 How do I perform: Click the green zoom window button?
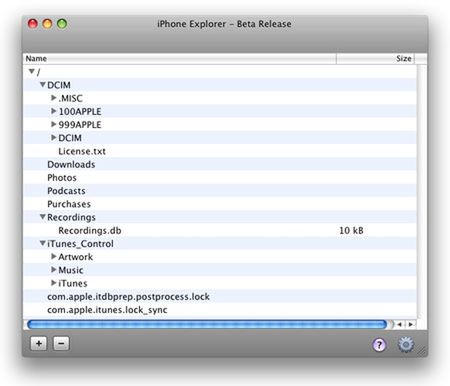click(62, 24)
